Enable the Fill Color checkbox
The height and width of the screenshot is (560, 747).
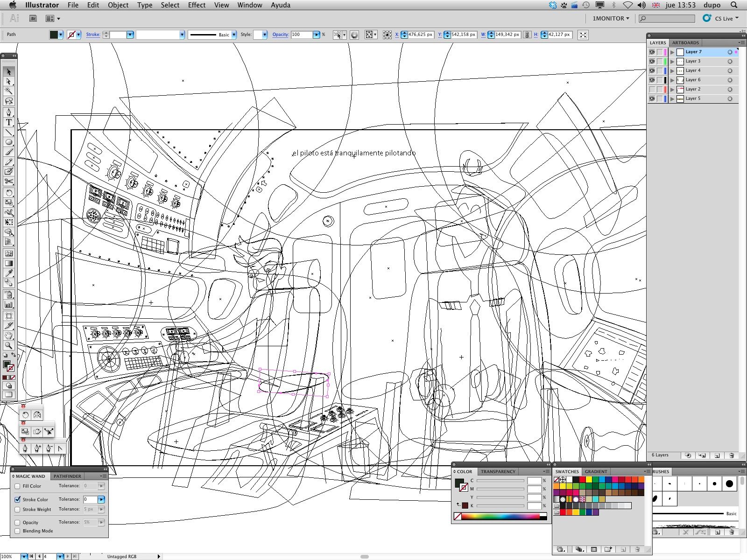click(x=18, y=486)
